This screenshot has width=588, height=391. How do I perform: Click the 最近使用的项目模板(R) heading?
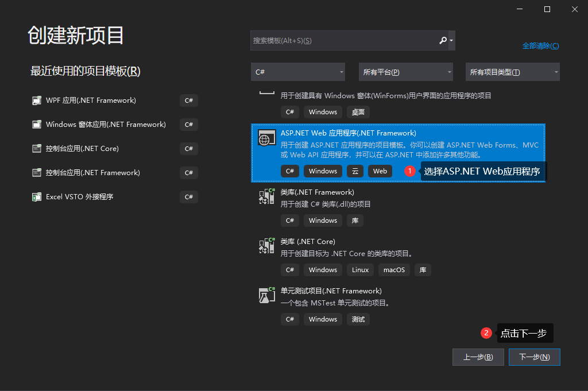tap(85, 71)
